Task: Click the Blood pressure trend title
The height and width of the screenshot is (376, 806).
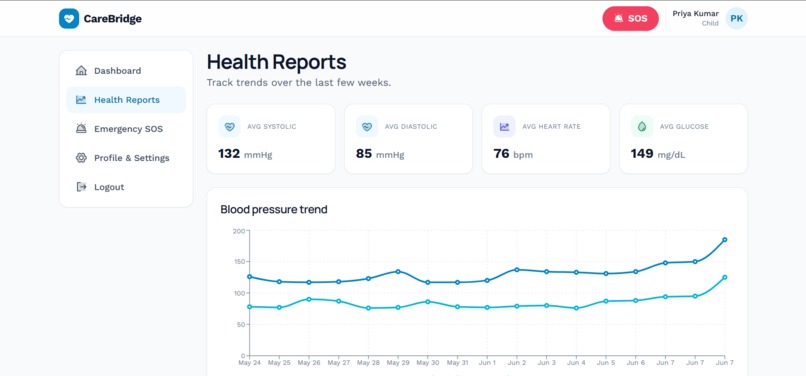Action: click(274, 209)
